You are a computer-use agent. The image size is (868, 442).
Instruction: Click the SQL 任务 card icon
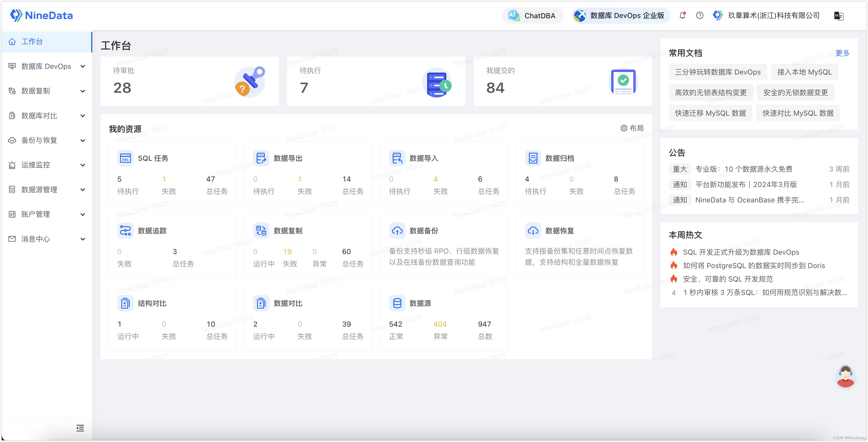pyautogui.click(x=125, y=158)
